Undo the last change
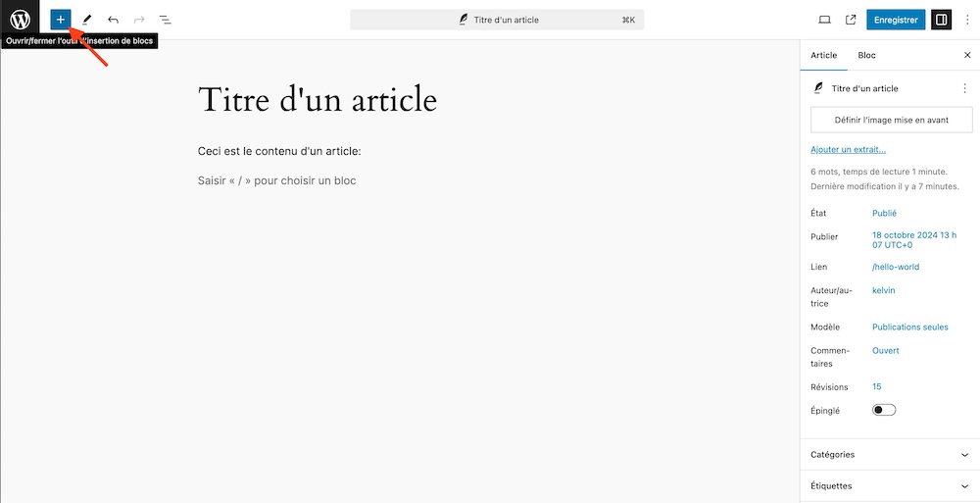Image resolution: width=980 pixels, height=503 pixels. (x=113, y=20)
